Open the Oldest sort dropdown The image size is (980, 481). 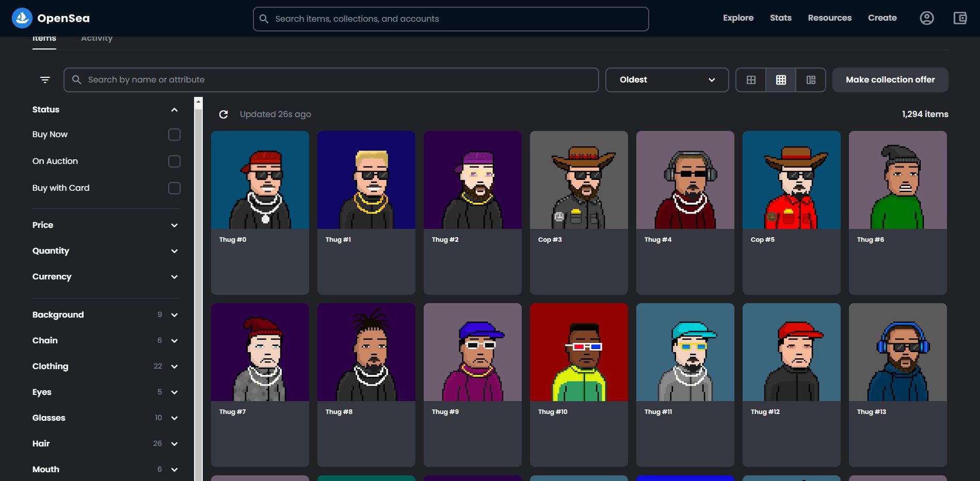click(666, 80)
